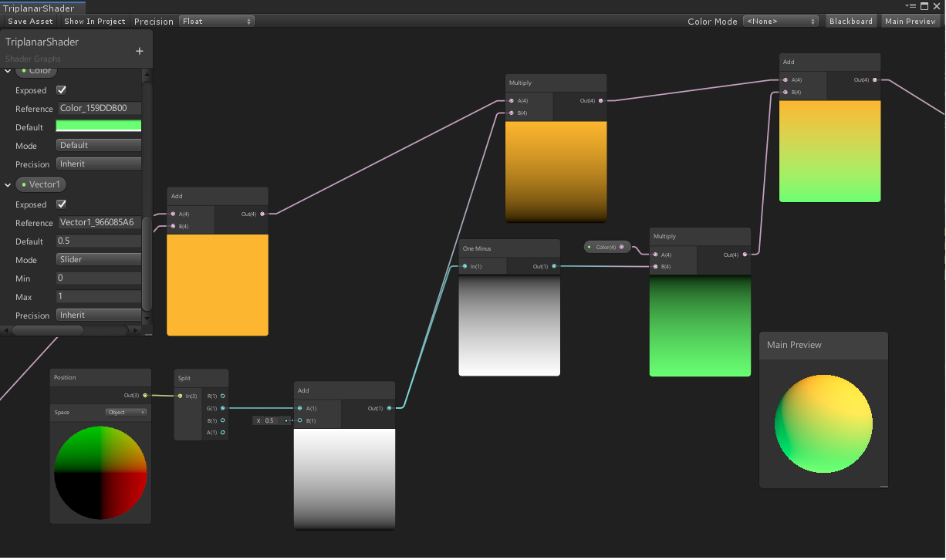Click the Color_159DDB00 reference field
Image resolution: width=946 pixels, height=560 pixels.
tap(100, 109)
